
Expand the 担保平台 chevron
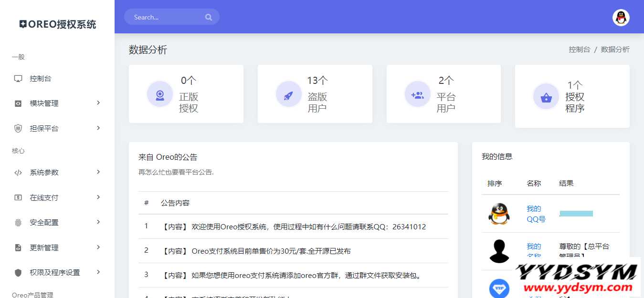point(98,128)
